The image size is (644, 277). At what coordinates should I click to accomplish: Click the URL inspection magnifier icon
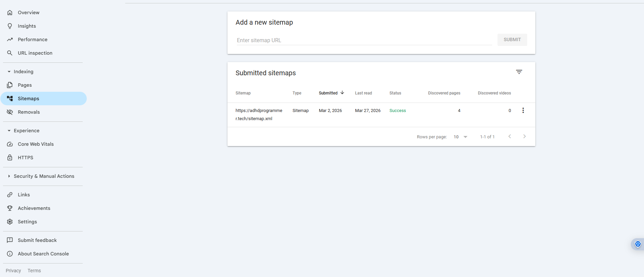[10, 53]
